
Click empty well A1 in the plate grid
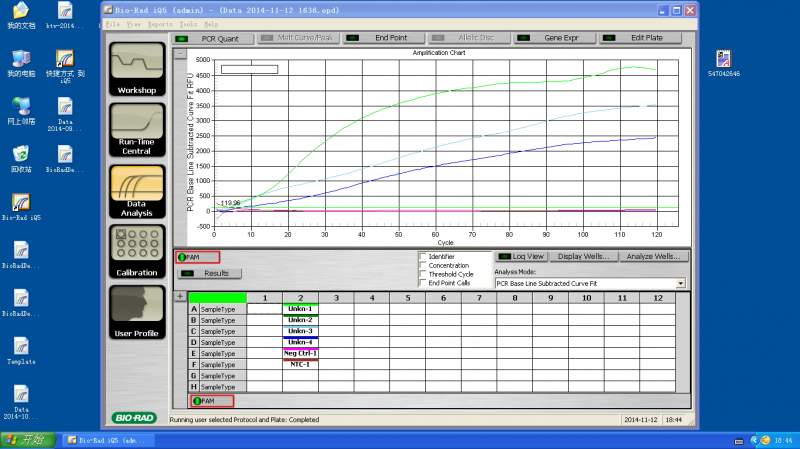pos(264,309)
